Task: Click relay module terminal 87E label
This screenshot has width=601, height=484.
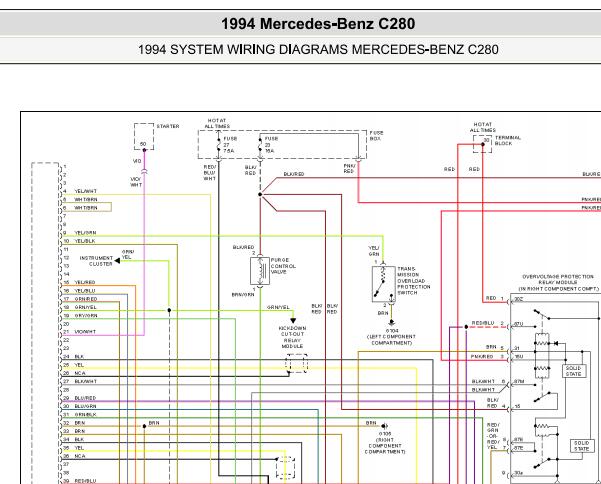Action: (x=519, y=448)
